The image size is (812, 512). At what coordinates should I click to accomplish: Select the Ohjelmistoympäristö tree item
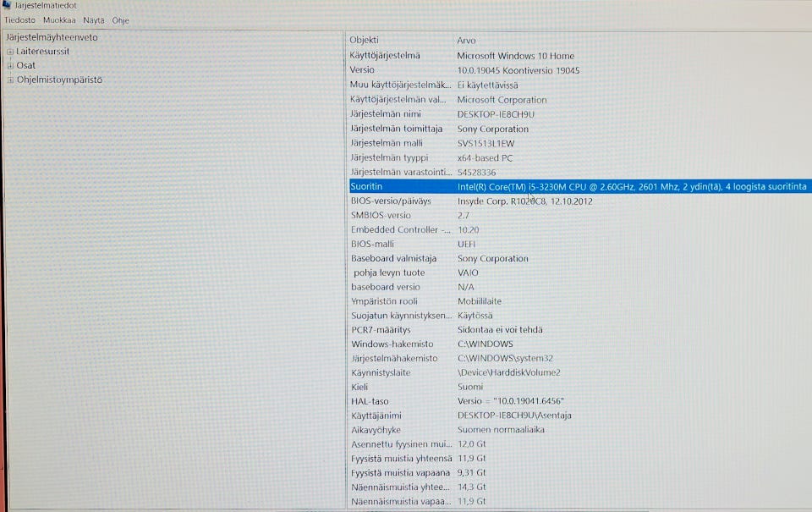(59, 80)
